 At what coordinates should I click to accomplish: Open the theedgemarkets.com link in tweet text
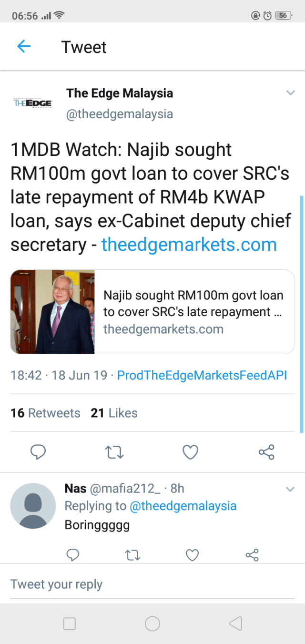(x=189, y=245)
